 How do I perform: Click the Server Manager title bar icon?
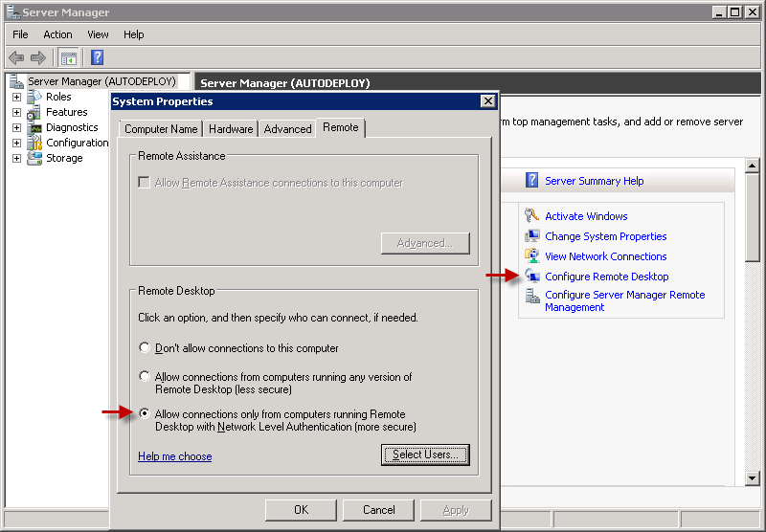[13, 11]
